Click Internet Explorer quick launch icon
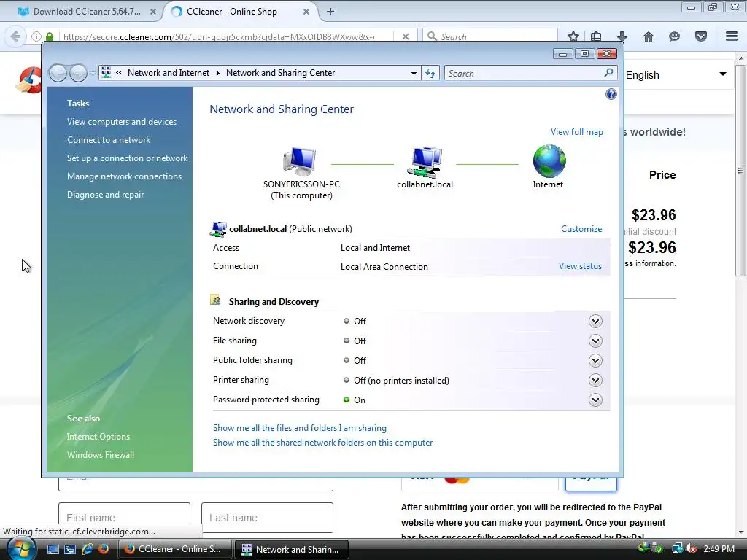This screenshot has width=747, height=560. (x=88, y=549)
